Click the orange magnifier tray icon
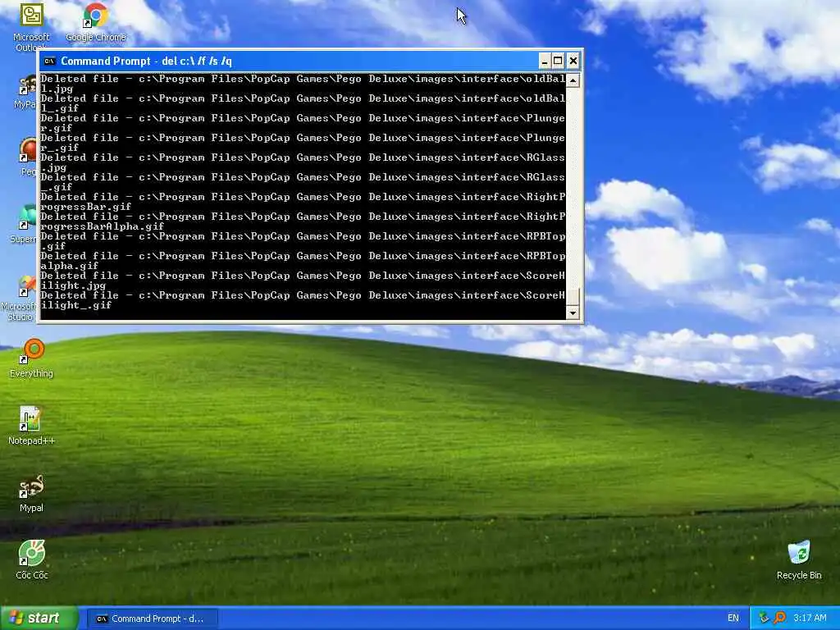Viewport: 840px width, 630px height. coord(779,618)
